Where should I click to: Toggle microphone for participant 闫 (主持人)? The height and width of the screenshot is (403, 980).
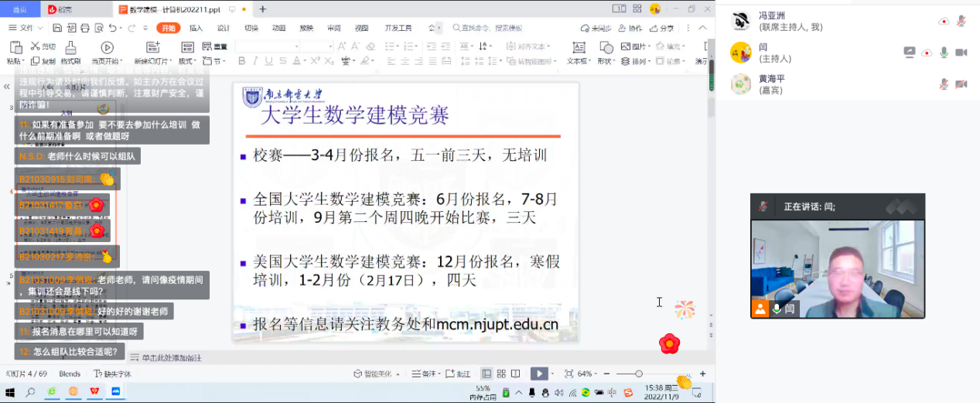pyautogui.click(x=944, y=53)
